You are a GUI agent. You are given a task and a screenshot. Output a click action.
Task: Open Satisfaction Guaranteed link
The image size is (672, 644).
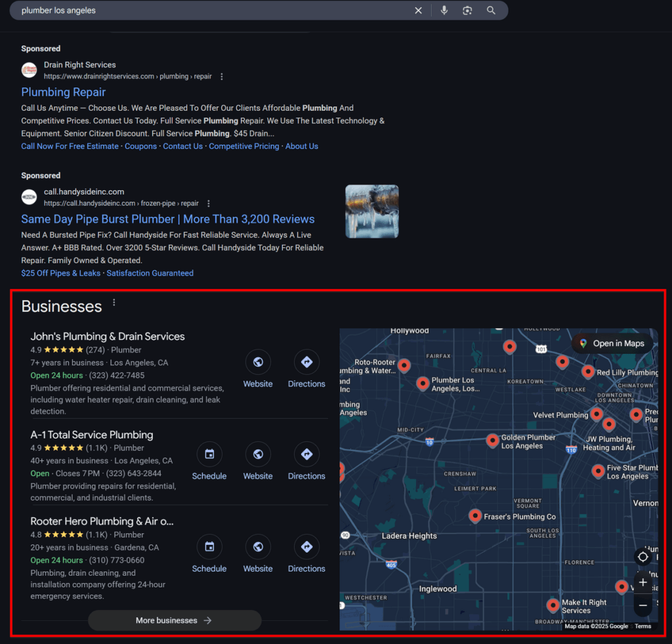tap(150, 273)
